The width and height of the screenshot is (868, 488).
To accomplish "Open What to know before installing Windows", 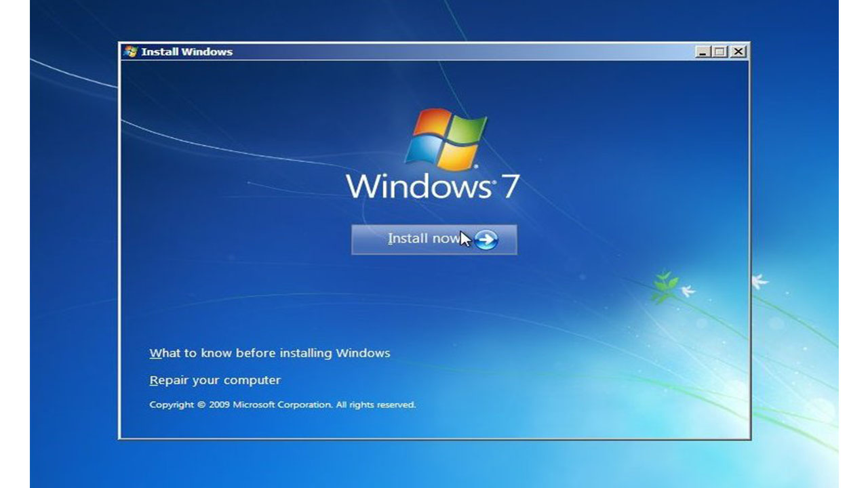I will (x=270, y=353).
